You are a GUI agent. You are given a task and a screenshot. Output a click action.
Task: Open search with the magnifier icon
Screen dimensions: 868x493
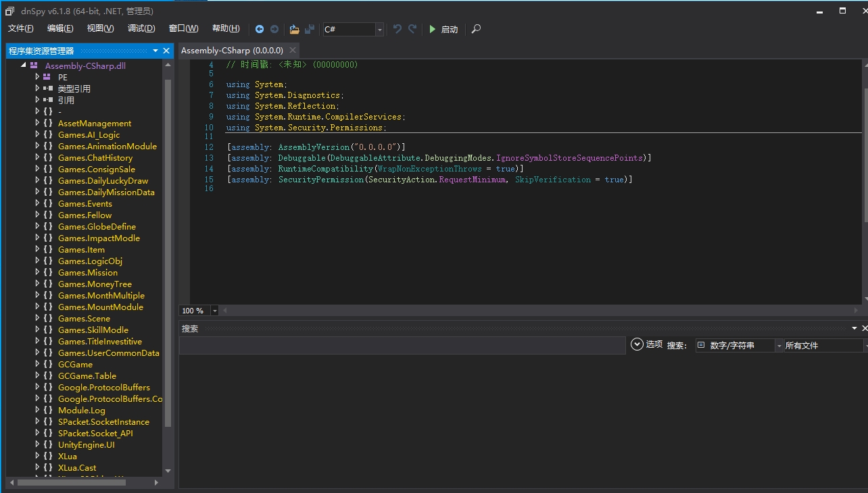[476, 29]
